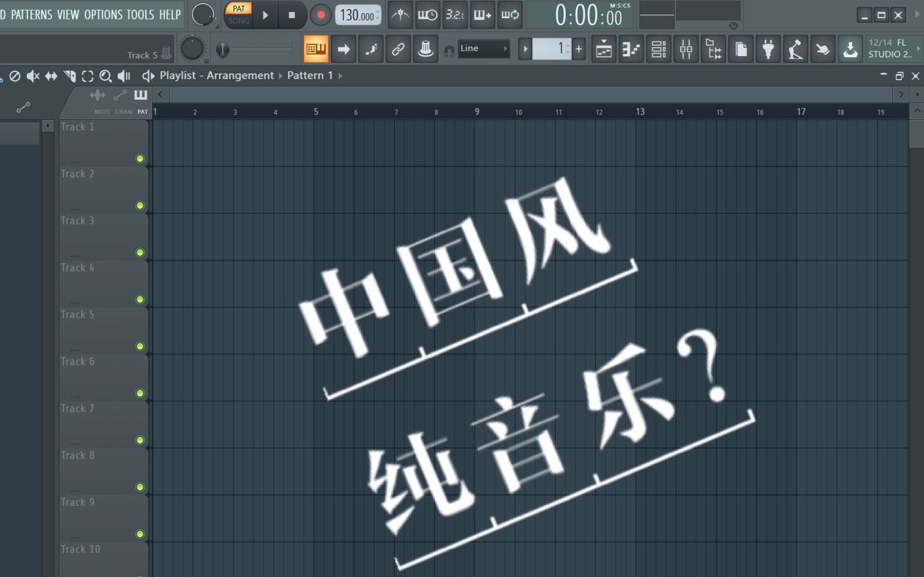Click the chain link multilink icon
Viewport: 924px width, 577px height.
click(x=398, y=49)
